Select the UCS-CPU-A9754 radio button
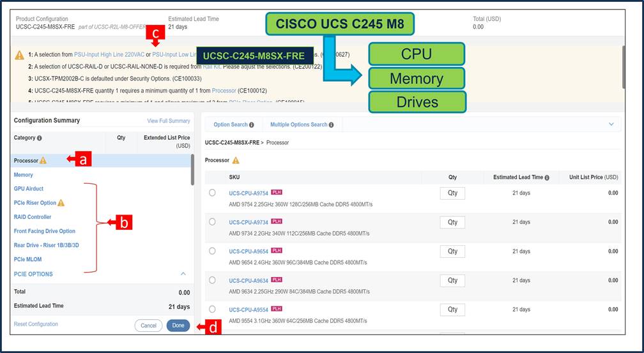The width and height of the screenshot is (644, 353). 212,193
